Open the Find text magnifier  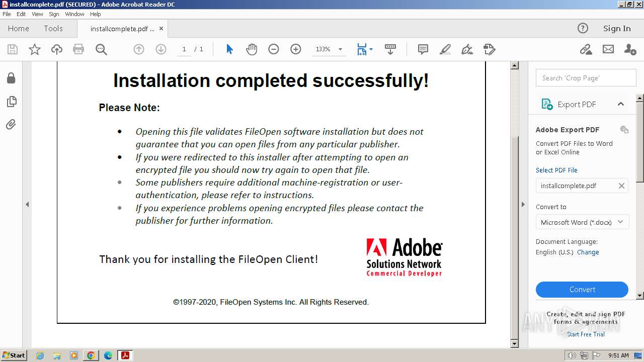click(x=101, y=49)
